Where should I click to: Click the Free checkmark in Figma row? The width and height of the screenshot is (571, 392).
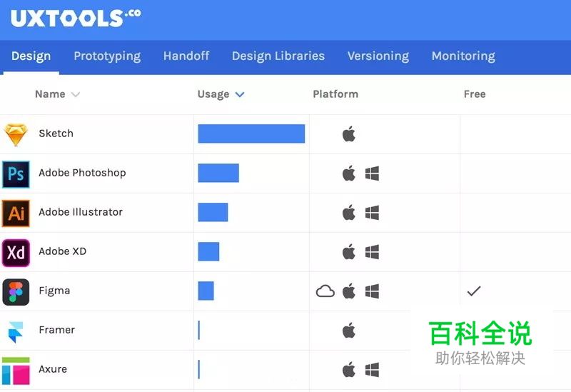(x=474, y=291)
